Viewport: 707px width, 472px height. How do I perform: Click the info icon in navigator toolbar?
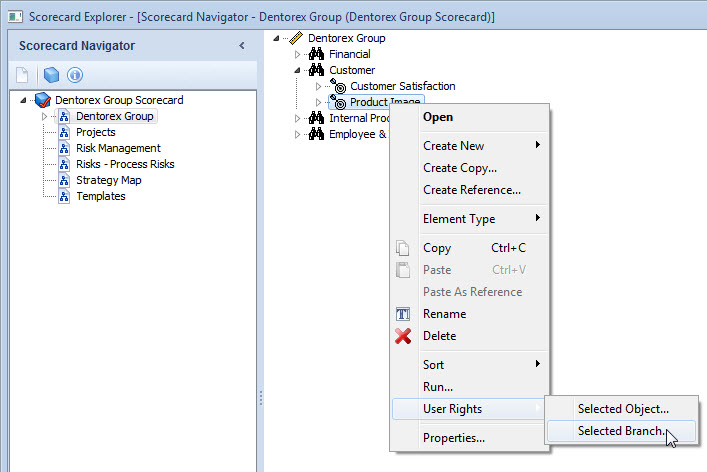point(74,75)
